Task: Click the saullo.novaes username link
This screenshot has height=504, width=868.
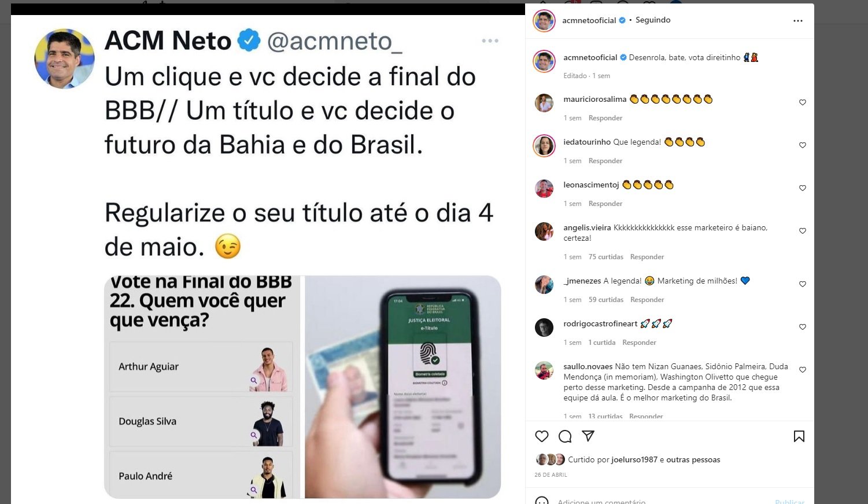Action: point(588,366)
